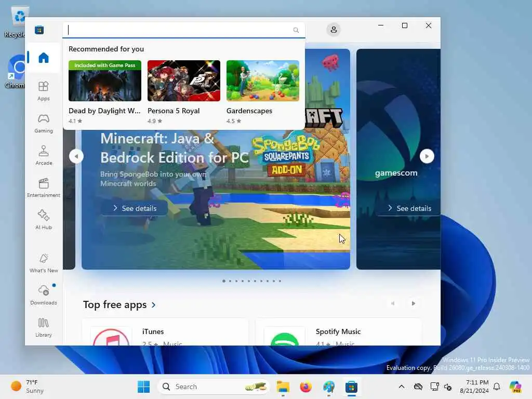Open Dead by Daylight recommendation thumbnail
532x399 pixels.
pyautogui.click(x=105, y=81)
